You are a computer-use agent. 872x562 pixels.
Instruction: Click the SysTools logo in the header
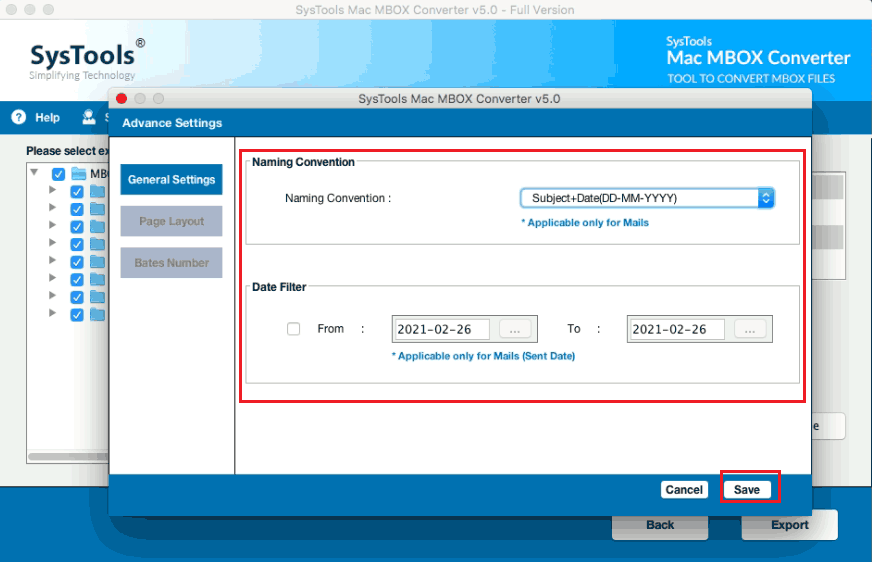pos(87,59)
